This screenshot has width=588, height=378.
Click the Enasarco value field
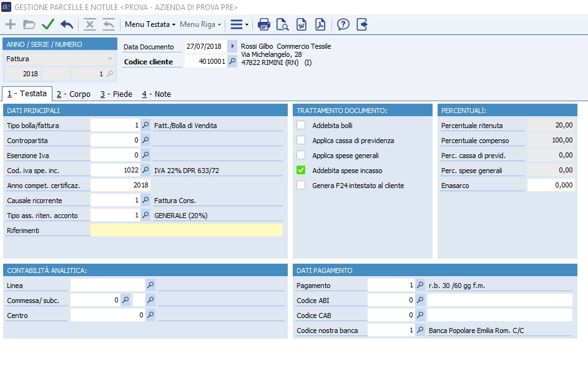coord(550,185)
